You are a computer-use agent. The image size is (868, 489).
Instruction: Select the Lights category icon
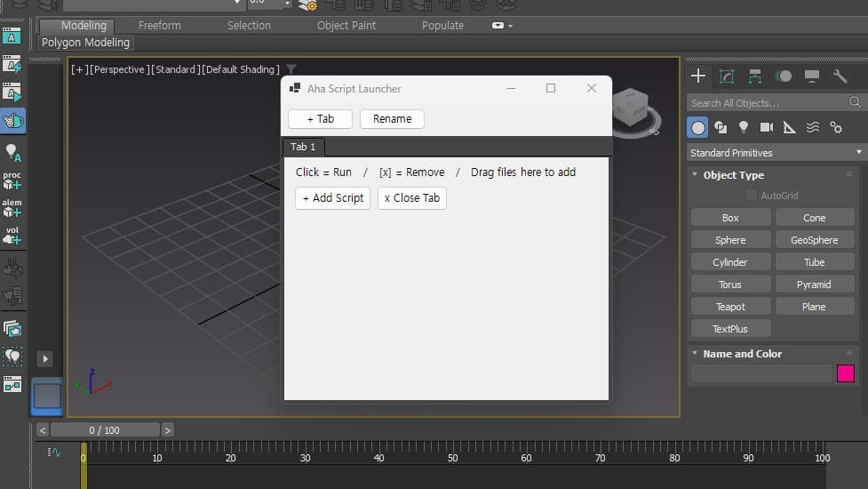pyautogui.click(x=744, y=128)
